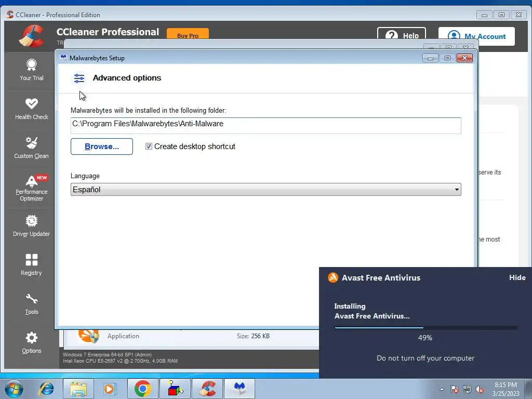Open Windows Media Player from taskbar
Image resolution: width=532 pixels, height=399 pixels.
coord(110,389)
